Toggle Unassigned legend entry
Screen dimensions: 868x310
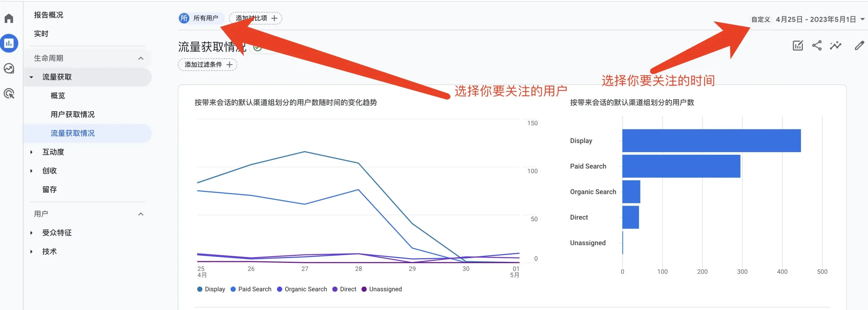(x=382, y=289)
